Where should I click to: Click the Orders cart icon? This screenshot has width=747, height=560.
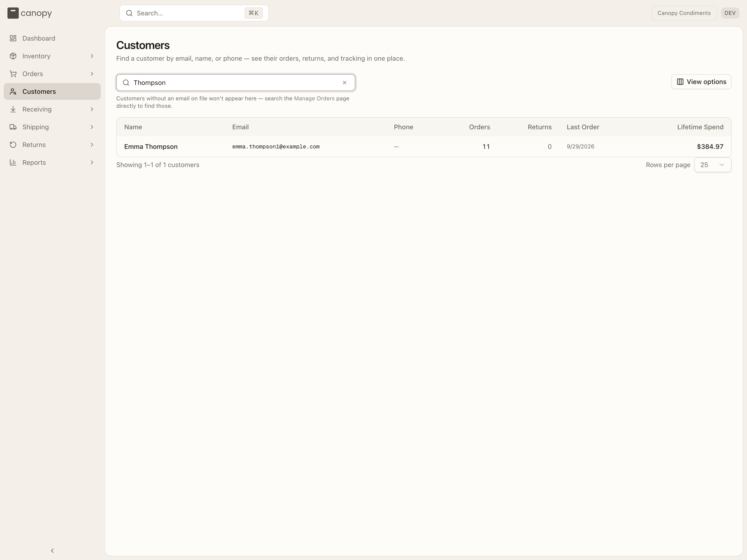click(13, 74)
